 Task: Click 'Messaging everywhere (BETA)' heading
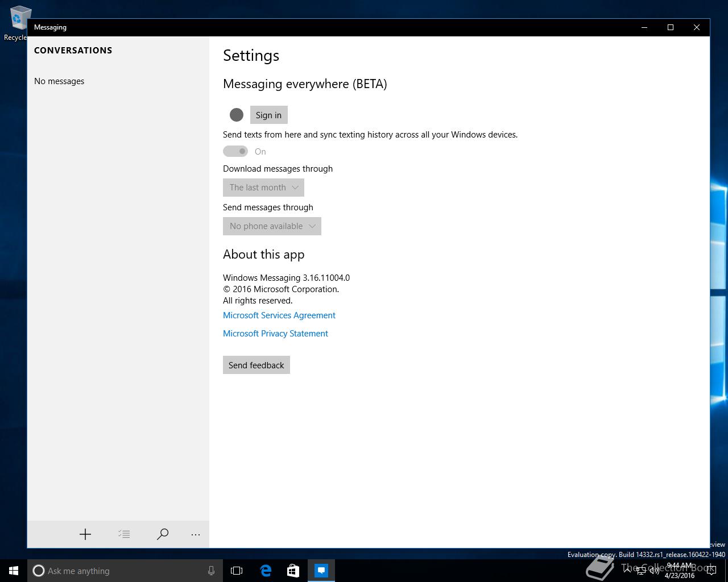pyautogui.click(x=305, y=84)
